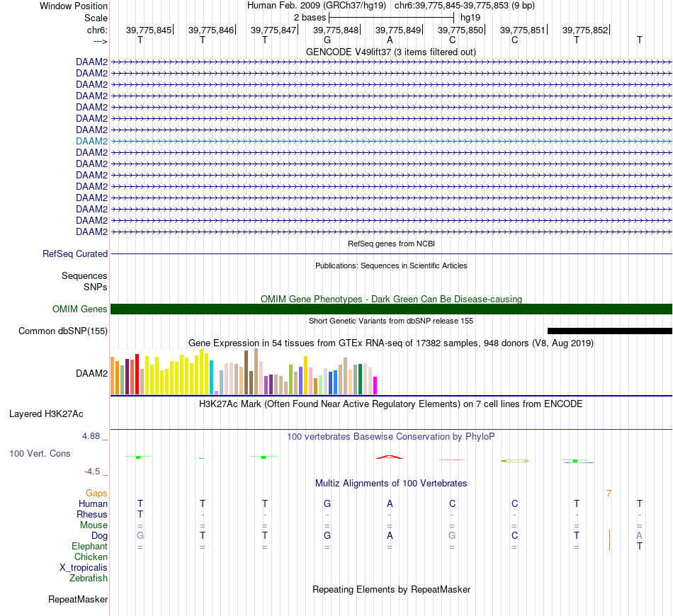Click the red bar in the GTEx chart
Viewport: 673px width, 616px height.
[x=137, y=374]
